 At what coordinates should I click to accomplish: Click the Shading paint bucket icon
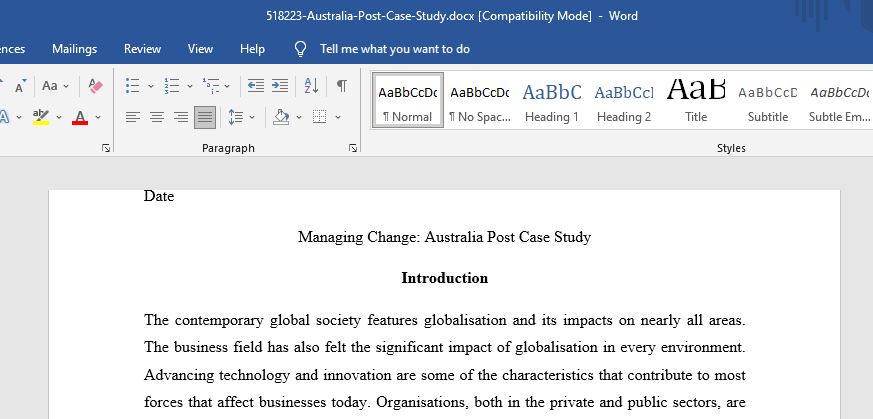click(281, 117)
